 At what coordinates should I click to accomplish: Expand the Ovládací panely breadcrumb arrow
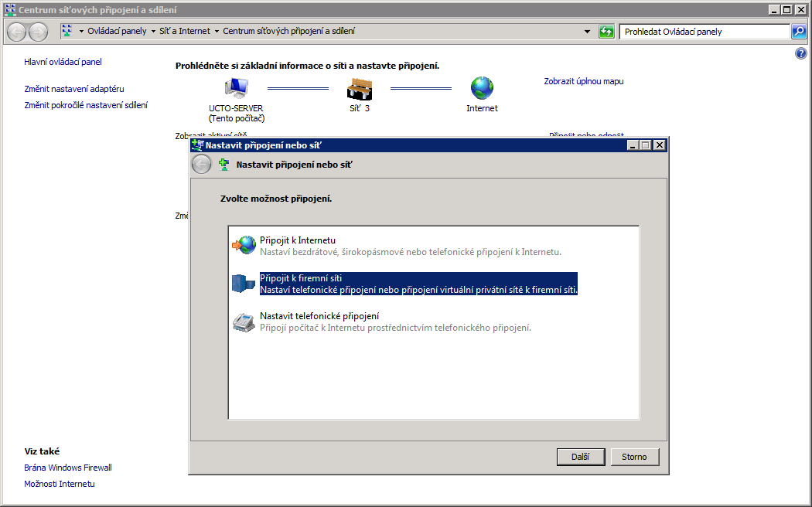tap(152, 32)
